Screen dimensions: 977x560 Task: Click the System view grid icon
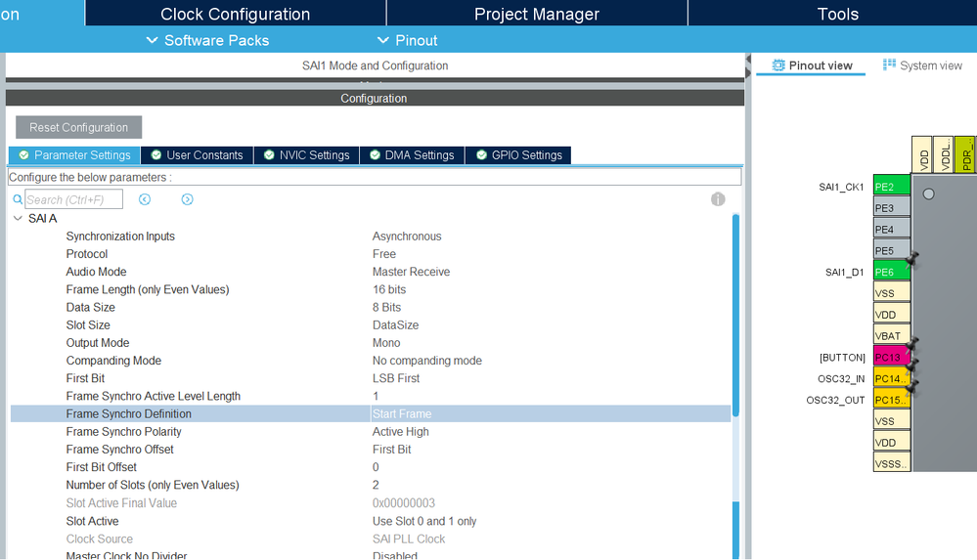coord(889,65)
